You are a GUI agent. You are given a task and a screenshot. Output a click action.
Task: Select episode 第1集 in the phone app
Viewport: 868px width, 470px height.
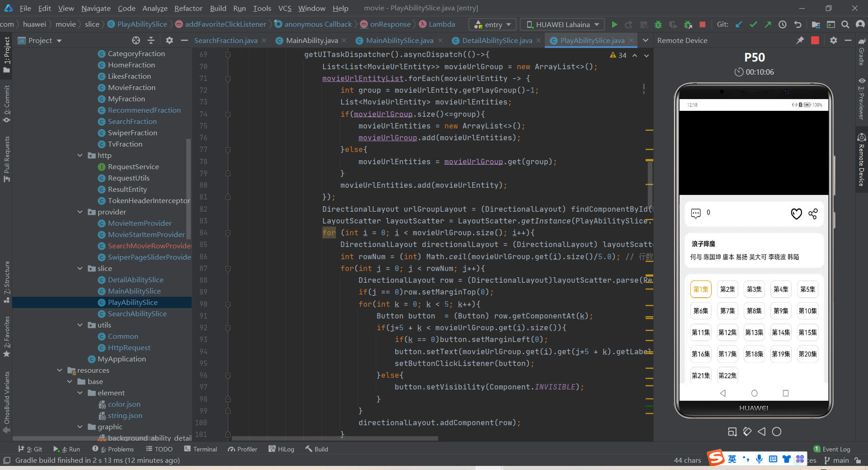pos(701,289)
